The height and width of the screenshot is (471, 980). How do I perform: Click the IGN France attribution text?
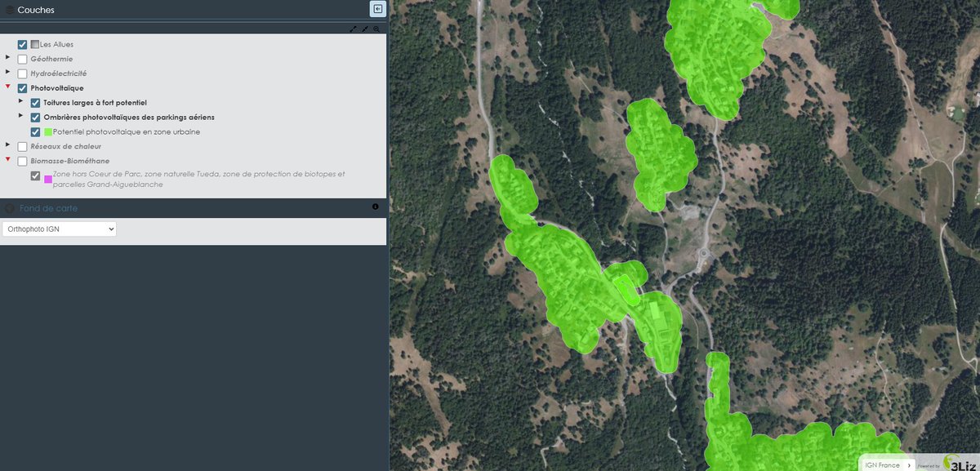[x=884, y=465]
